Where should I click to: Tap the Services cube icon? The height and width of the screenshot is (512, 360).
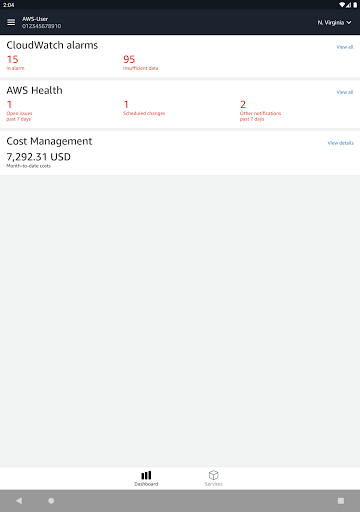click(x=213, y=475)
